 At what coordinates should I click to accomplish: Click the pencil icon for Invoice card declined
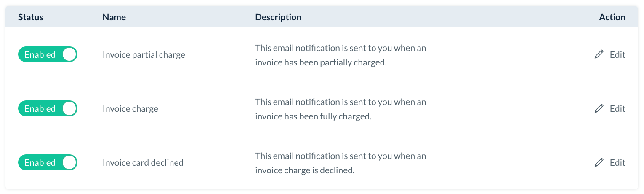click(599, 162)
